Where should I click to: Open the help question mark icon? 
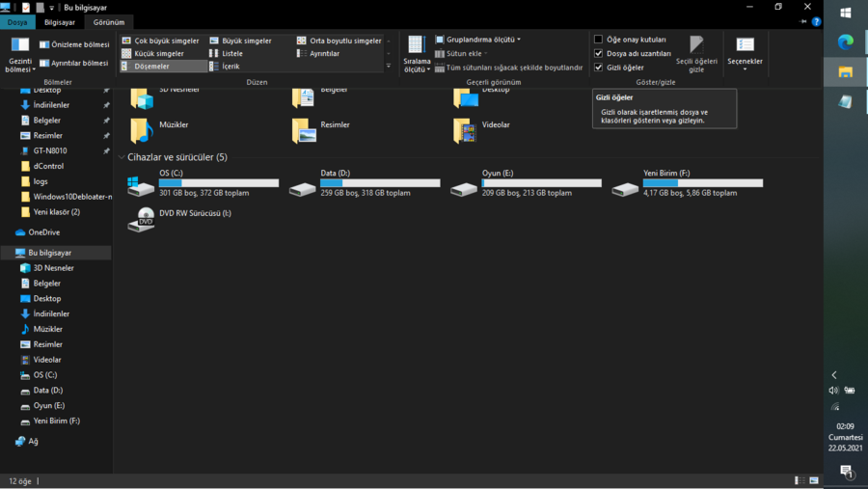[816, 21]
